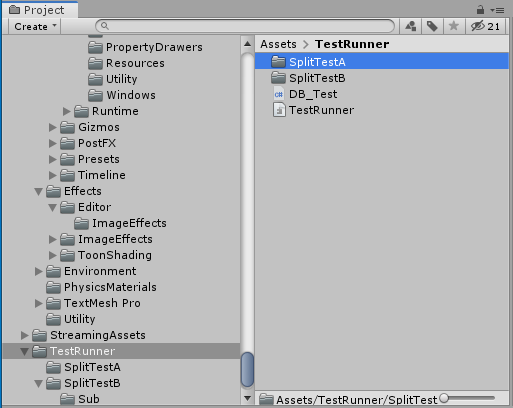Image resolution: width=513 pixels, height=408 pixels.
Task: Click the PostFX folder icon
Action: click(x=67, y=143)
